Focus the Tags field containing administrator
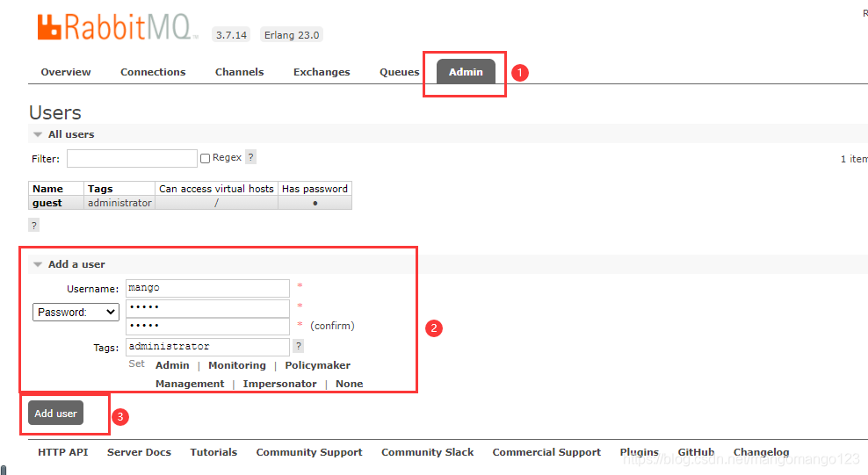This screenshot has height=475, width=868. (x=207, y=347)
